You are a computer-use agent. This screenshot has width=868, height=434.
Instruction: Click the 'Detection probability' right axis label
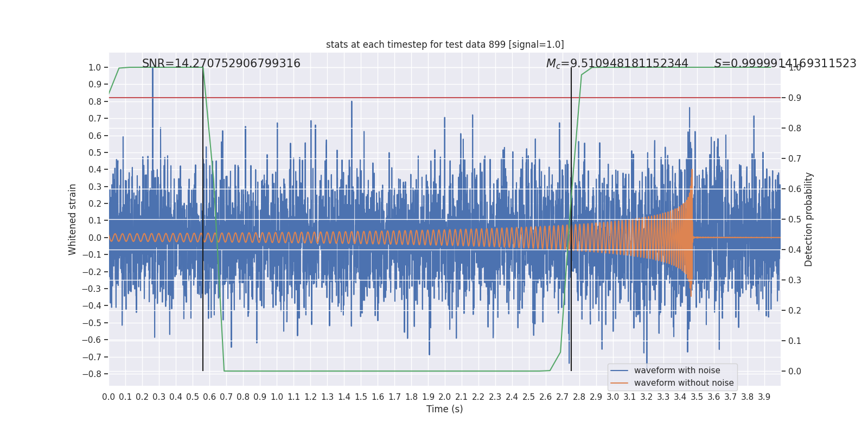[809, 219]
